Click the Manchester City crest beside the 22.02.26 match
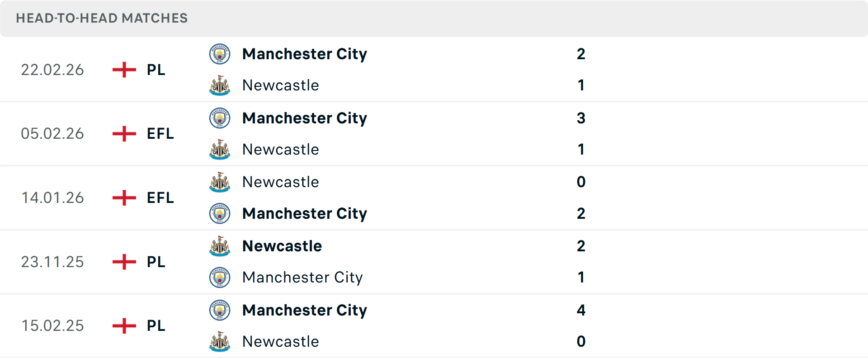The width and height of the screenshot is (868, 358). [220, 53]
